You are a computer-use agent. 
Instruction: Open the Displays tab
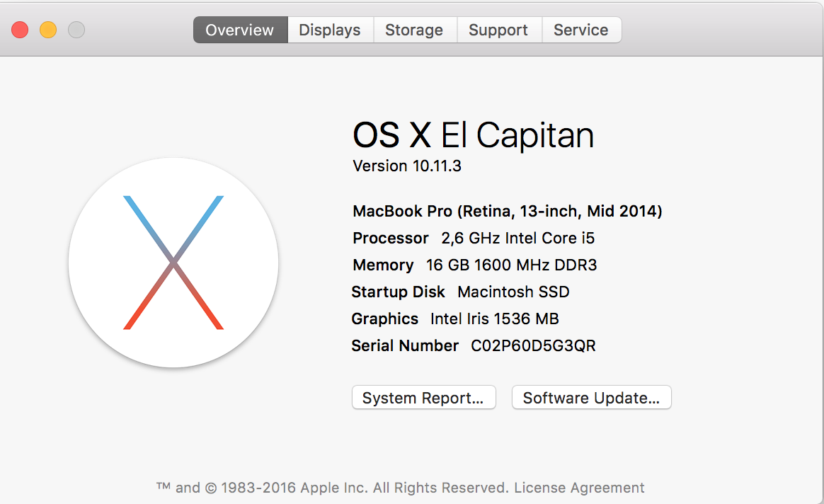pos(330,30)
